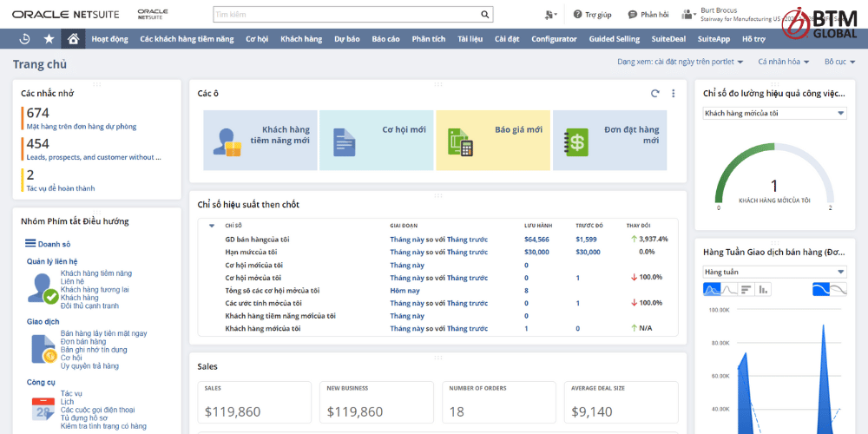
Task: Select the column chart type icon
Action: [763, 289]
